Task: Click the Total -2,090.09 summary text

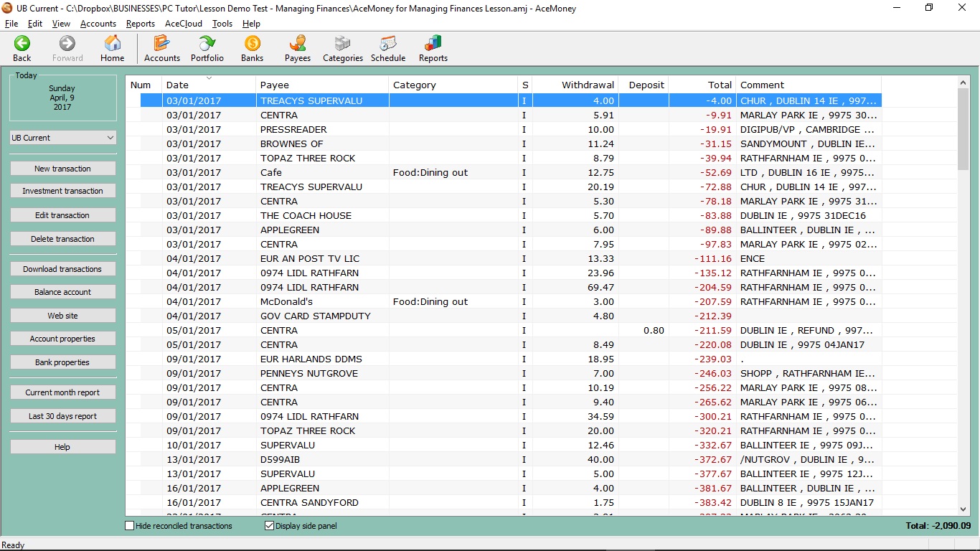Action: point(938,526)
